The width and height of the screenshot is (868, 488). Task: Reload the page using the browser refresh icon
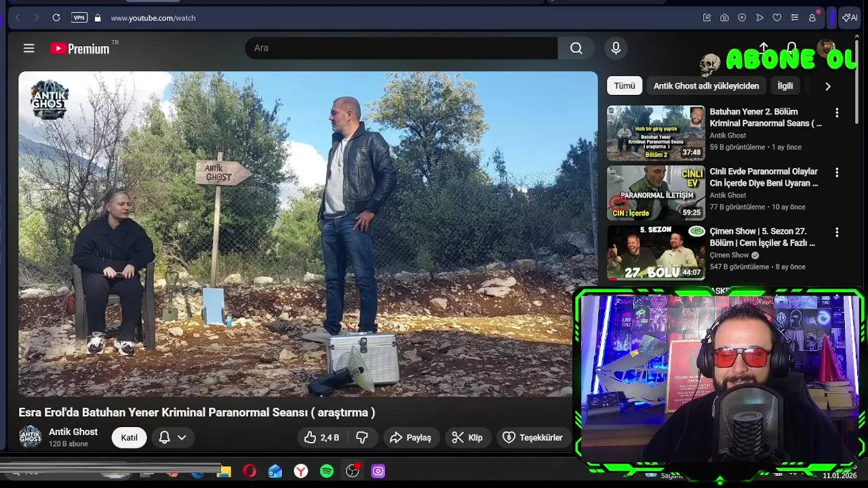coord(56,18)
